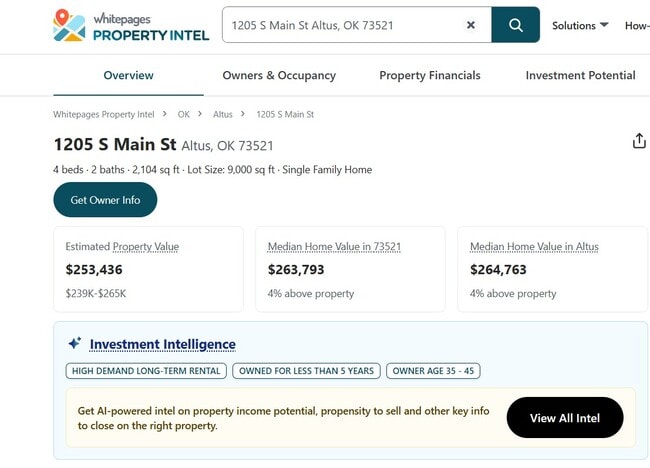Switch to Owners & Occupancy tab

(x=279, y=75)
